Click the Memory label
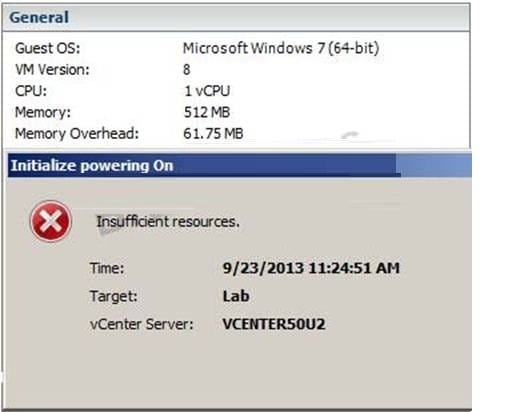507x412 pixels. pyautogui.click(x=43, y=112)
